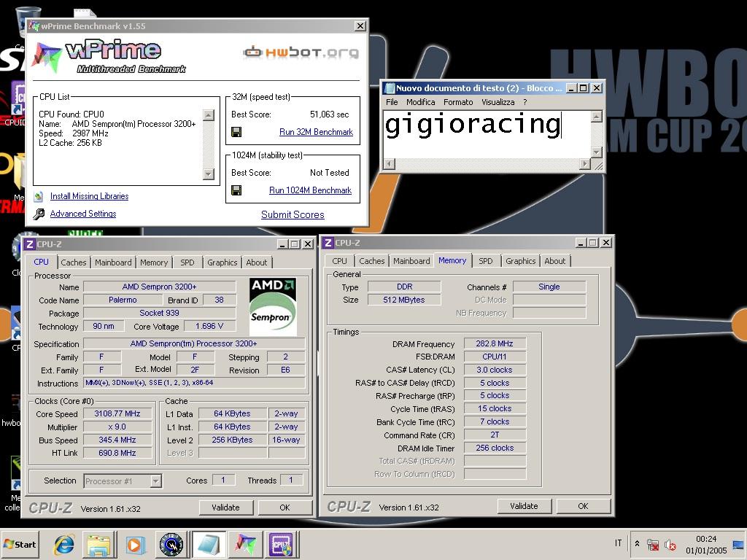Click the IT language indicator
Viewport: 747px width, 560px height.
(x=618, y=543)
